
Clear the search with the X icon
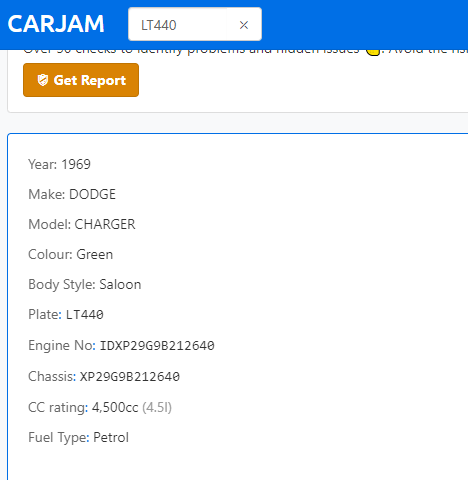point(244,25)
